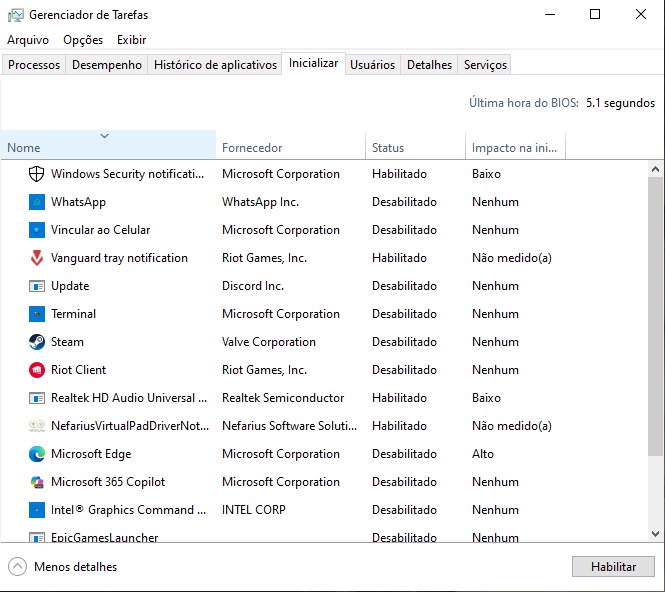665x592 pixels.
Task: Open the Opções menu
Action: pos(83,40)
